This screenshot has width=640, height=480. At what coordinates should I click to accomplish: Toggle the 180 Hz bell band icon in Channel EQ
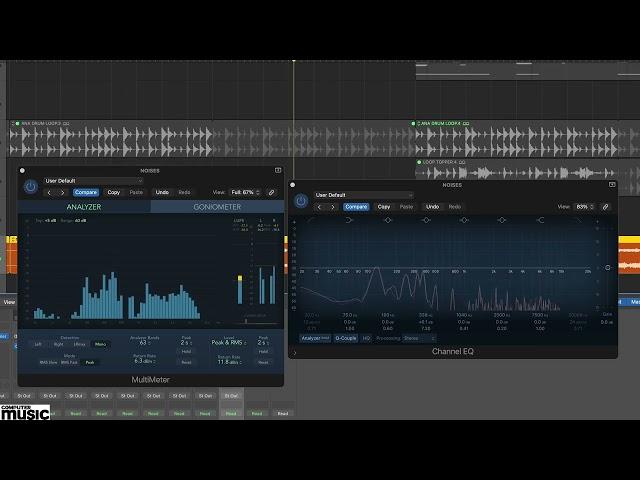pyautogui.click(x=388, y=220)
